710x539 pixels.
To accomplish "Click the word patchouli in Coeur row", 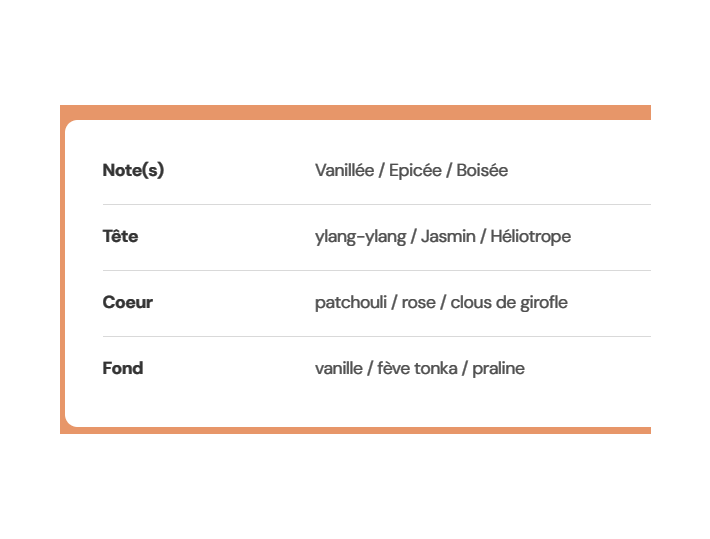I will [x=351, y=303].
